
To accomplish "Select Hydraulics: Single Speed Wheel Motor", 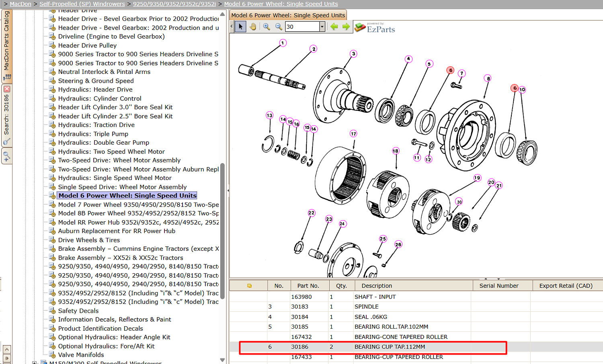I will [x=115, y=178].
